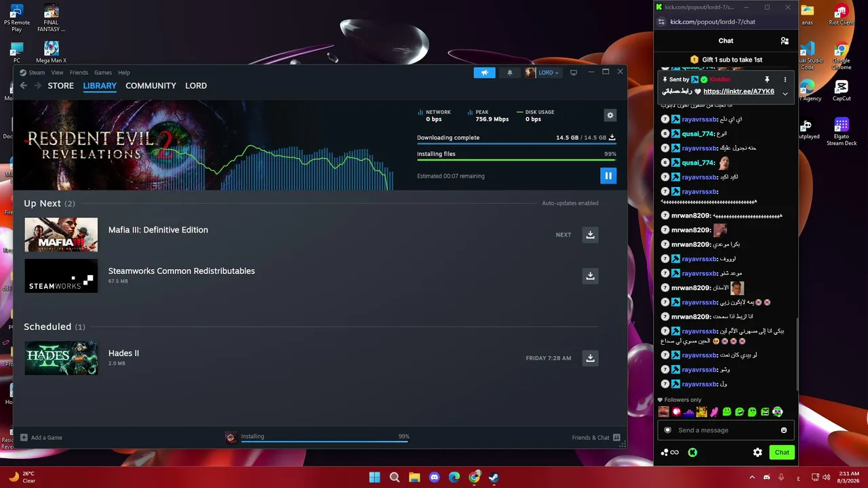Open File Explorer from taskbar
The image size is (868, 488).
(414, 477)
